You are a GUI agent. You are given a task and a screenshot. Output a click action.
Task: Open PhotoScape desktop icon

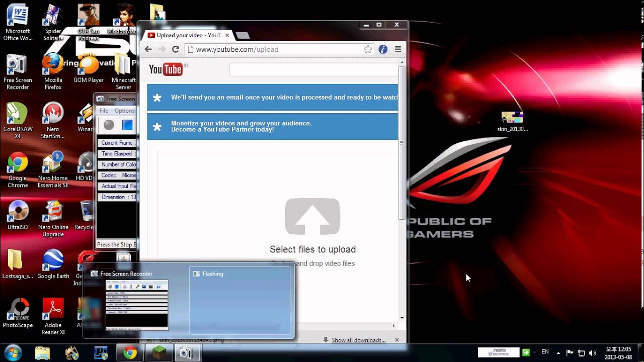coord(18,313)
